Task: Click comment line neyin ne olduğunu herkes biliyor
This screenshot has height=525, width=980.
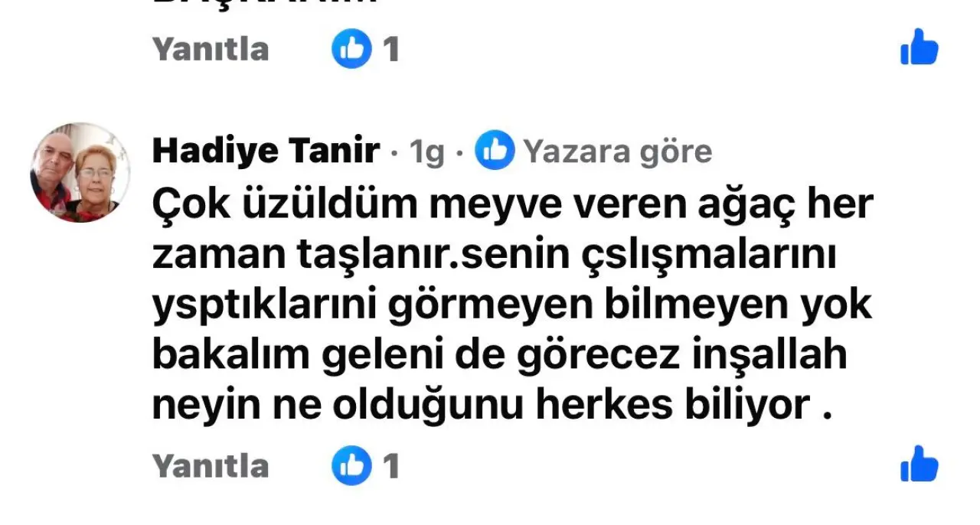Action: coord(492,406)
